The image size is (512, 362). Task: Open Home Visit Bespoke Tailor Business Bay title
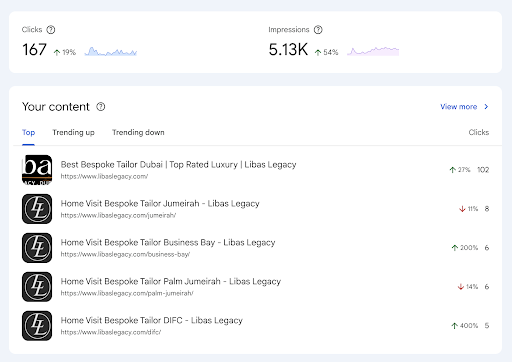pyautogui.click(x=168, y=243)
